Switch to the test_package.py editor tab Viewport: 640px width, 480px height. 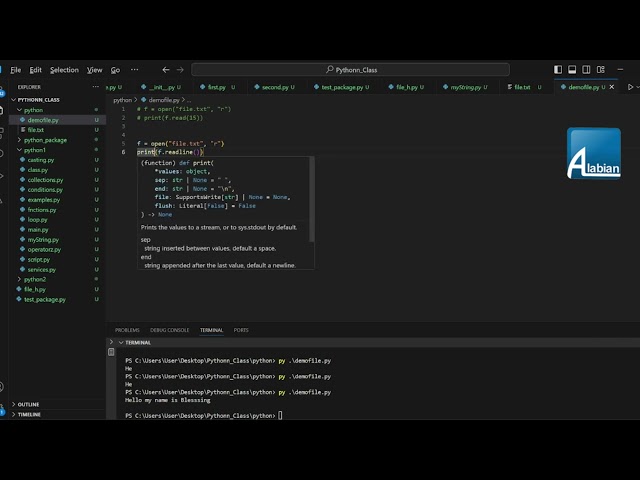[342, 87]
